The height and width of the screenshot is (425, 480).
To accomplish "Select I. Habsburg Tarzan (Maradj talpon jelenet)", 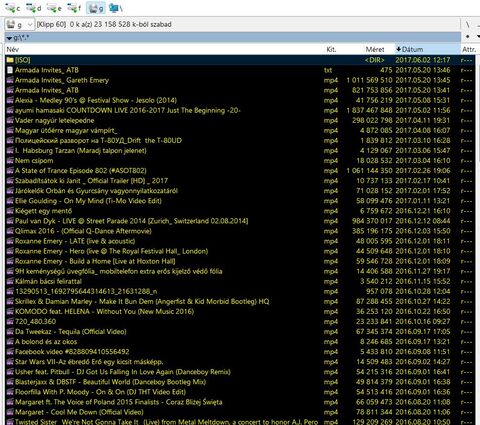I will pos(81,150).
